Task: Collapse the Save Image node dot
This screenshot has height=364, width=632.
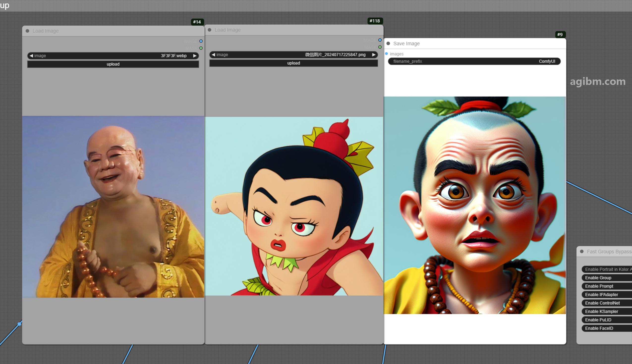Action: pyautogui.click(x=388, y=44)
